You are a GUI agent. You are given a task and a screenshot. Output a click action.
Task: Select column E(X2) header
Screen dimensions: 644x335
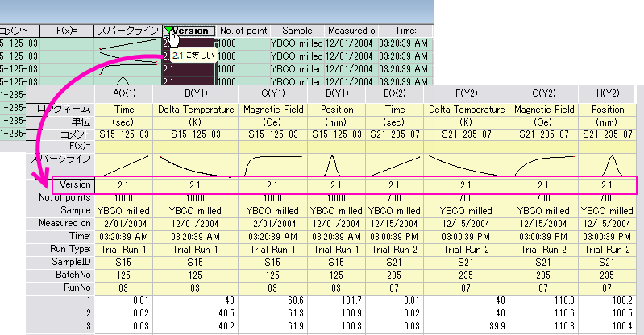[394, 93]
